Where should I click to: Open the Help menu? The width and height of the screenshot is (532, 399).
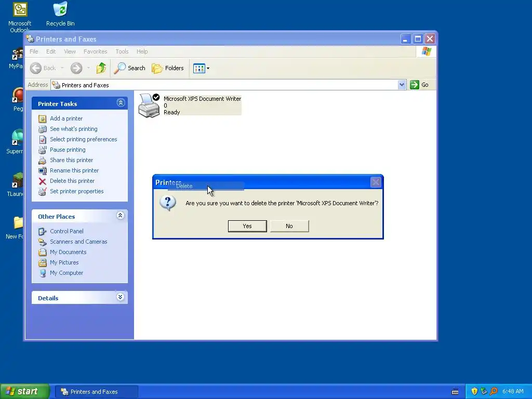[x=142, y=51]
